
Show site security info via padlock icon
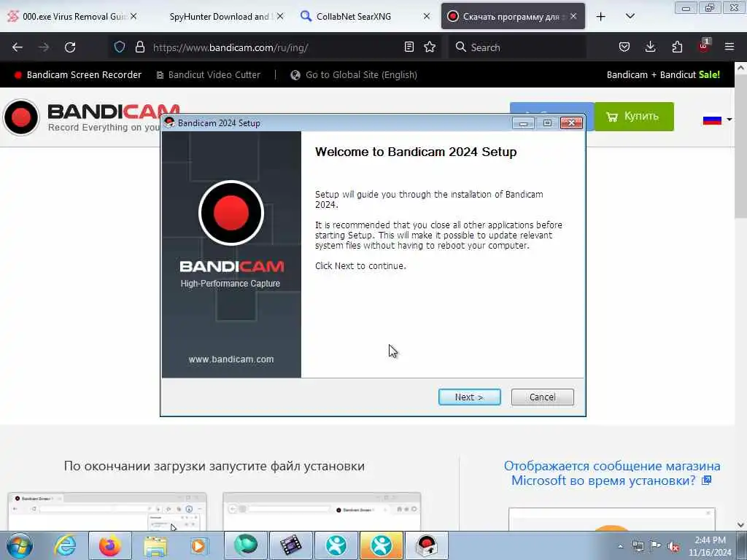coord(139,47)
